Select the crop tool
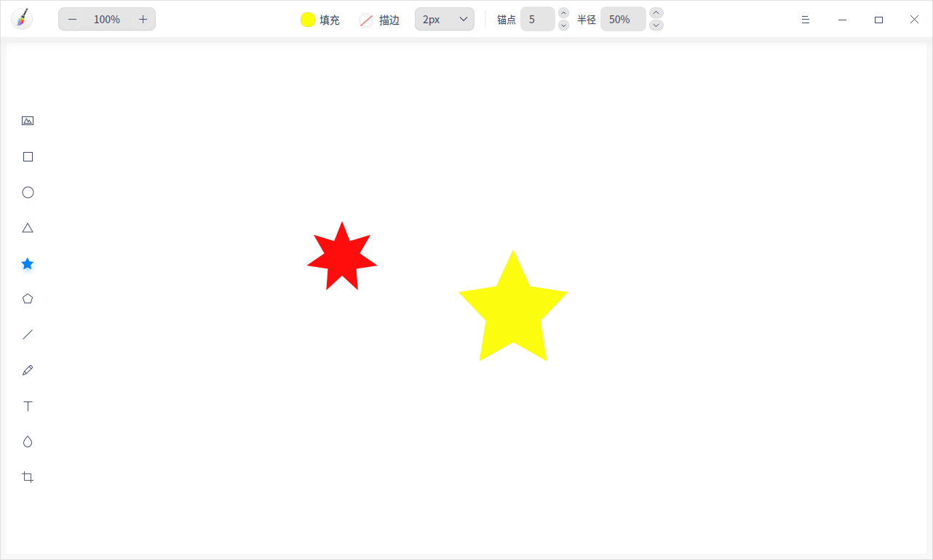This screenshot has height=560, width=933. (28, 477)
